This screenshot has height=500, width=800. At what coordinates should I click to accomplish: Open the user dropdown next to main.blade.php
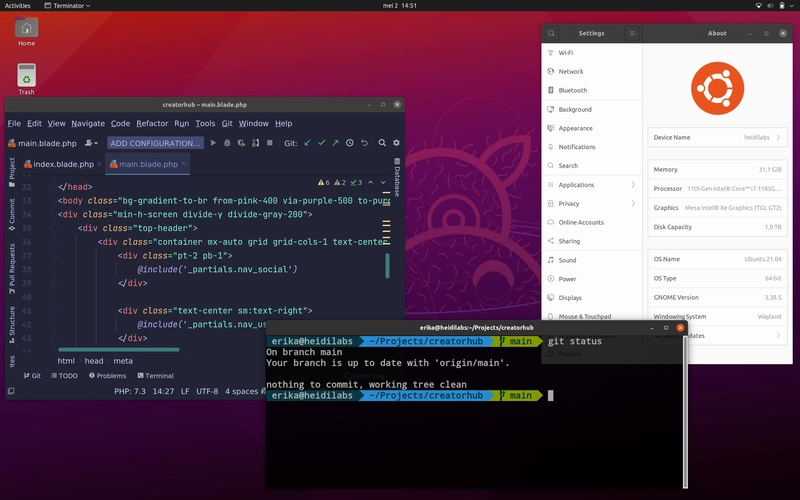(91, 143)
